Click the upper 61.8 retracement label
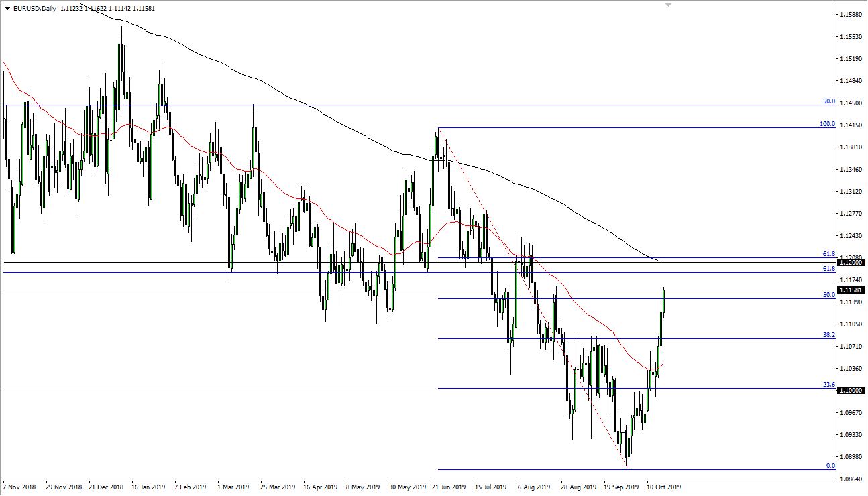Screen dimensions: 868x496 [828, 254]
